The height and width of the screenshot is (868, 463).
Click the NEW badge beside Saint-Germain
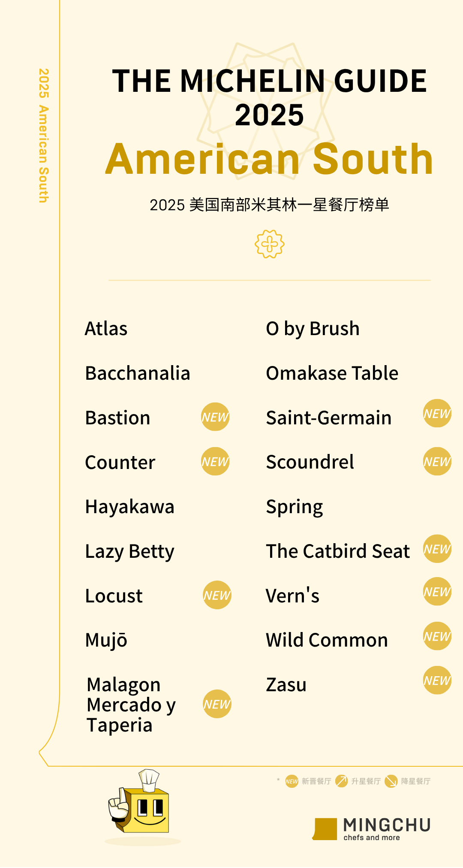point(437,413)
